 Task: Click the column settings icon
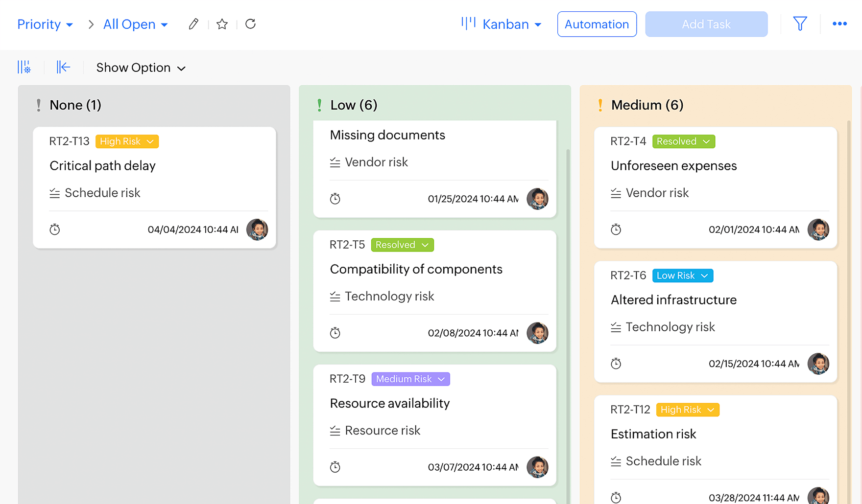(x=24, y=67)
